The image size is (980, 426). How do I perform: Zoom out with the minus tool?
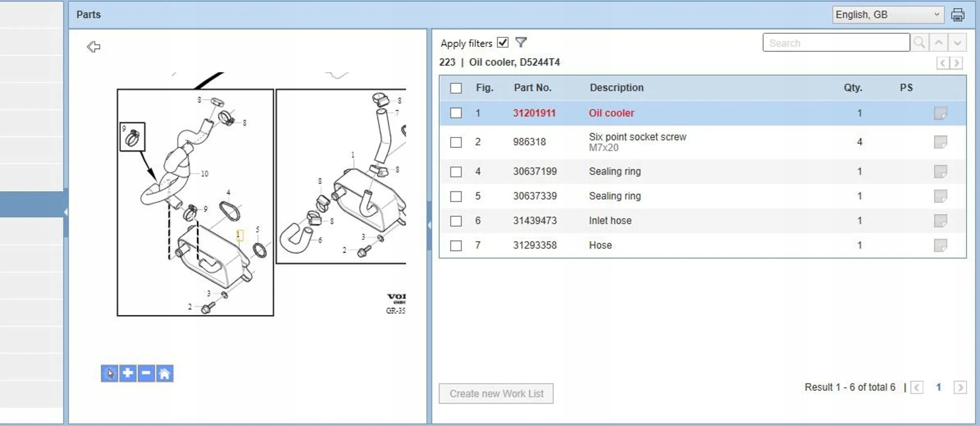(x=146, y=373)
